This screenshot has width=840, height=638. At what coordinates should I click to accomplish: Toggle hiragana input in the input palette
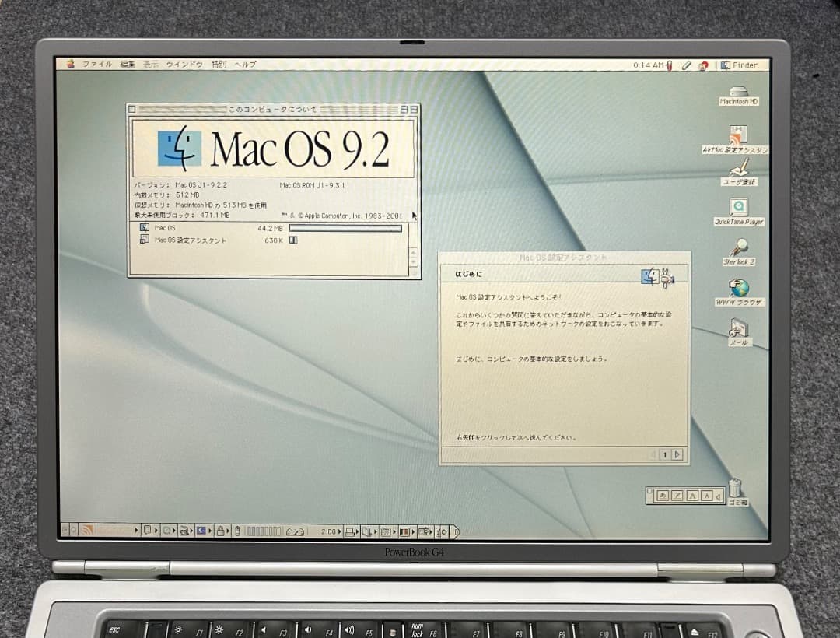tap(661, 494)
